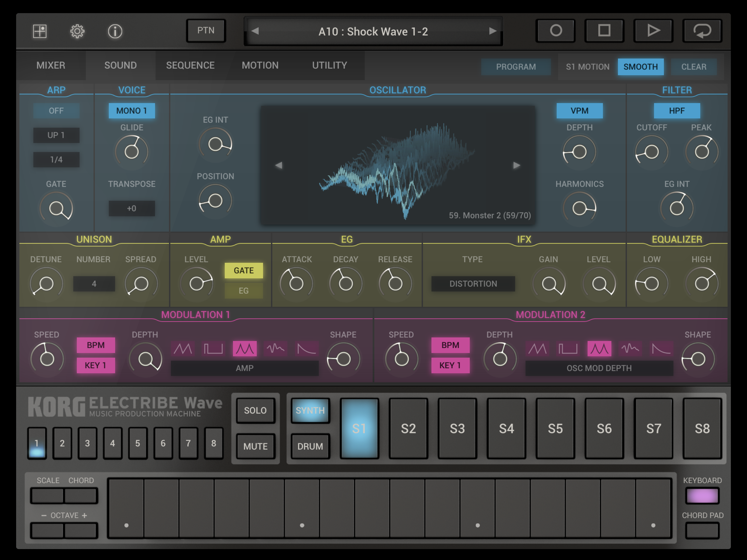Select previous wavetable in oscillator display

tap(279, 165)
